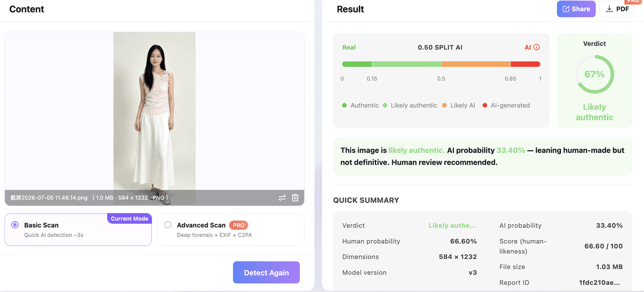Click the Likely AI legend orange dot
The height and width of the screenshot is (292, 644).
click(x=444, y=106)
